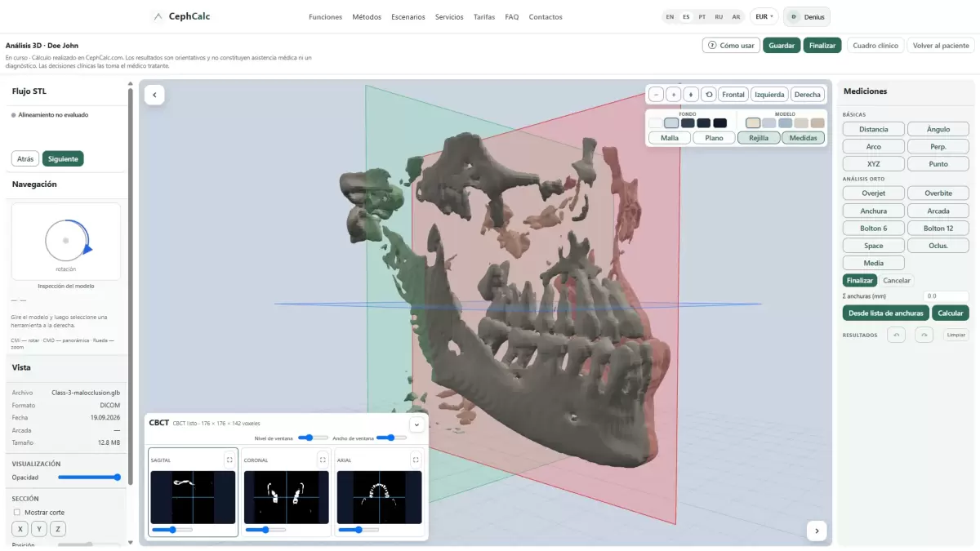Screen dimensions: 980x551
Task: Select Z axis for section
Action: click(58, 529)
